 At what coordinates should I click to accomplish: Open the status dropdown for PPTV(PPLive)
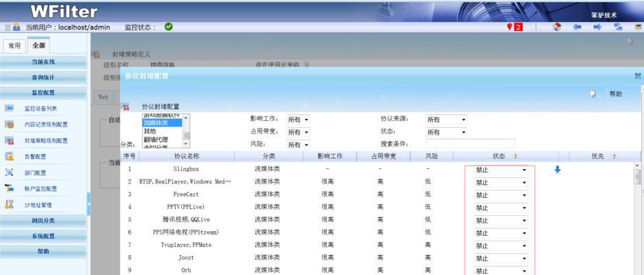pyautogui.click(x=501, y=208)
